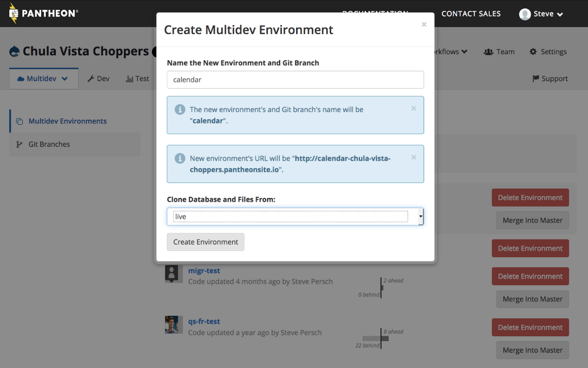
Task: Click the Create Environment button
Action: coord(205,242)
